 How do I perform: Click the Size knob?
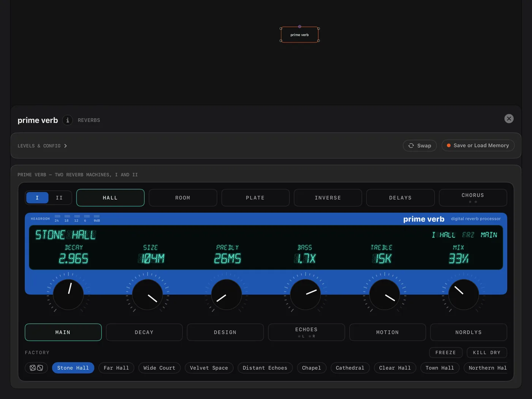pyautogui.click(x=147, y=294)
